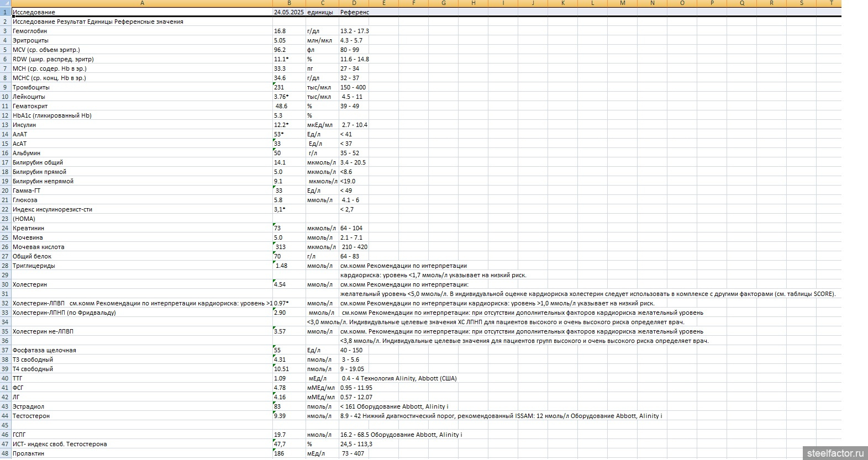
Task: Click 'Билирубин общий' value 14.1
Action: [x=289, y=162]
